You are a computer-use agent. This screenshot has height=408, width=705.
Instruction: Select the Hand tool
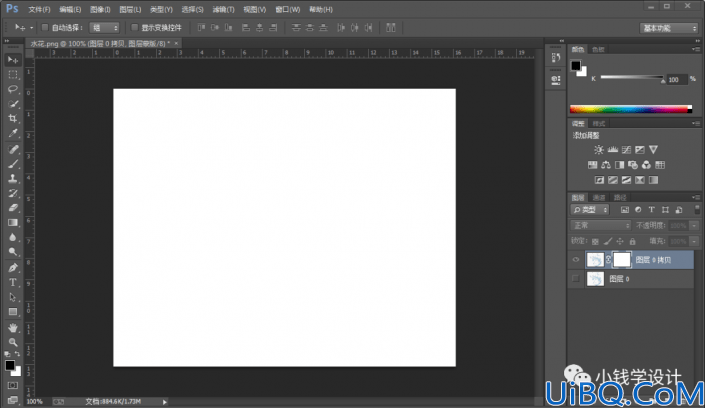tap(13, 327)
